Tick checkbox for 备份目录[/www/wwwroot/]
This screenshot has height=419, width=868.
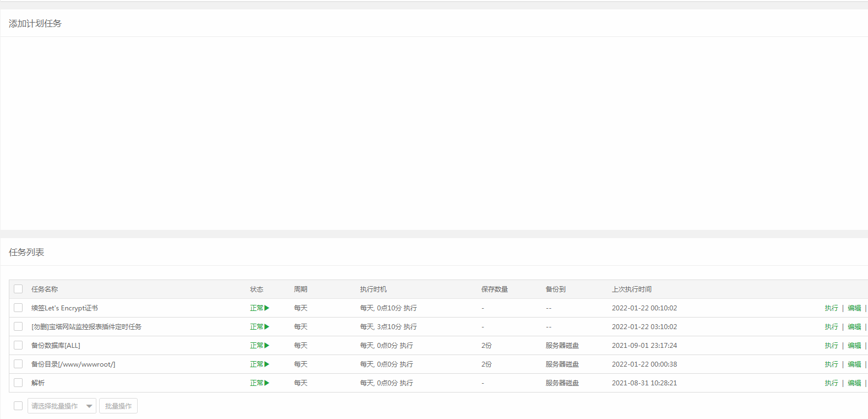[18, 364]
